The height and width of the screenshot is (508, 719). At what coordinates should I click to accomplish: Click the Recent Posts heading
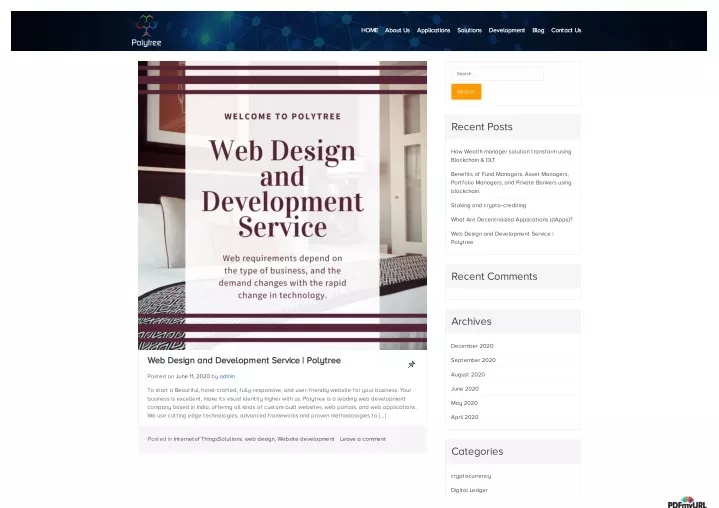coord(481,127)
